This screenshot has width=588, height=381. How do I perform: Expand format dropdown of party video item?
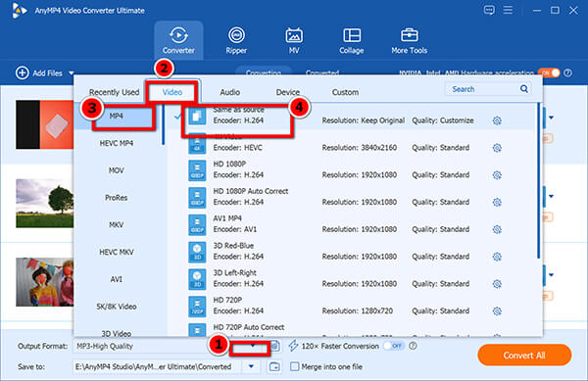(551, 275)
